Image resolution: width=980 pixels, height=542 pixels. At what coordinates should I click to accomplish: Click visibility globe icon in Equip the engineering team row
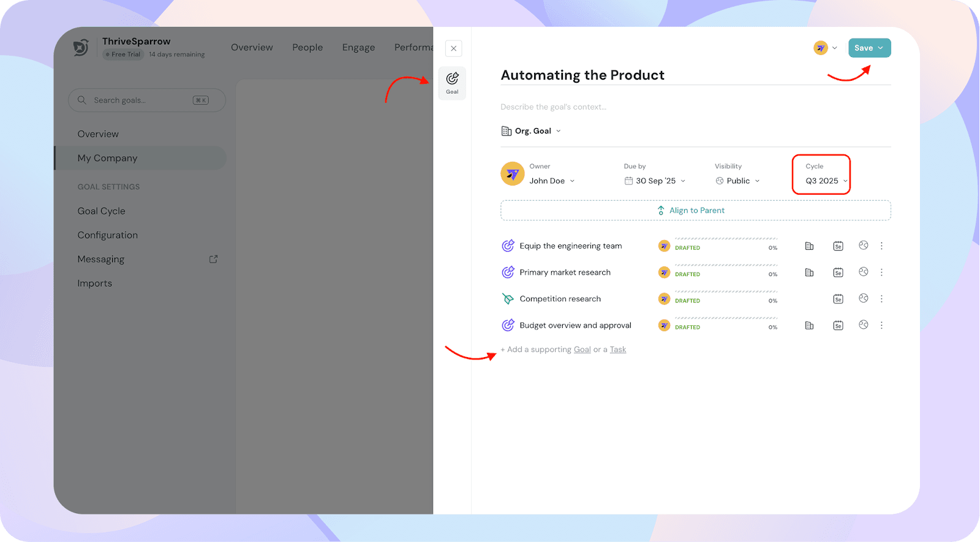coord(863,245)
